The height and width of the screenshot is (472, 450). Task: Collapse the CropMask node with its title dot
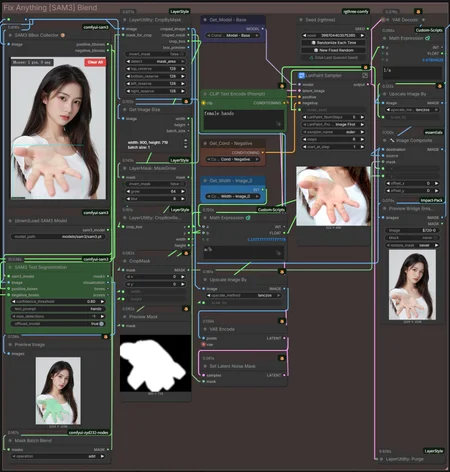[125, 261]
